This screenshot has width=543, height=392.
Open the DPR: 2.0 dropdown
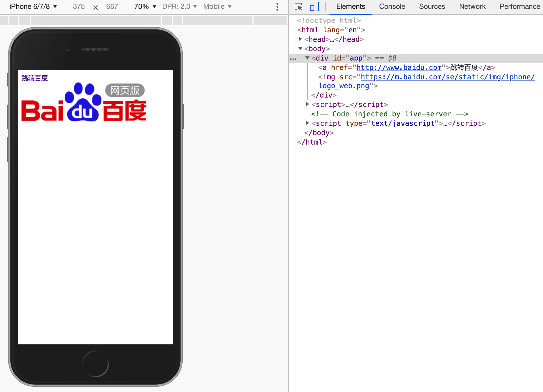click(x=179, y=6)
